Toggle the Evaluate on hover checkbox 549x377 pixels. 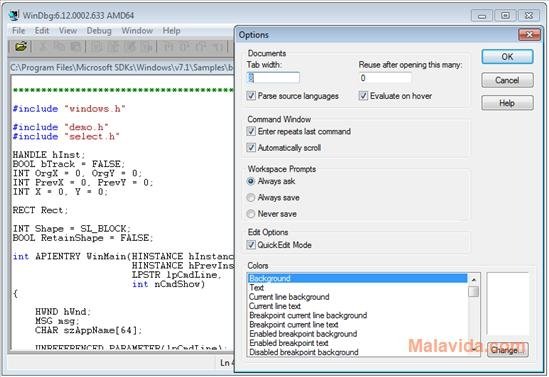click(363, 96)
